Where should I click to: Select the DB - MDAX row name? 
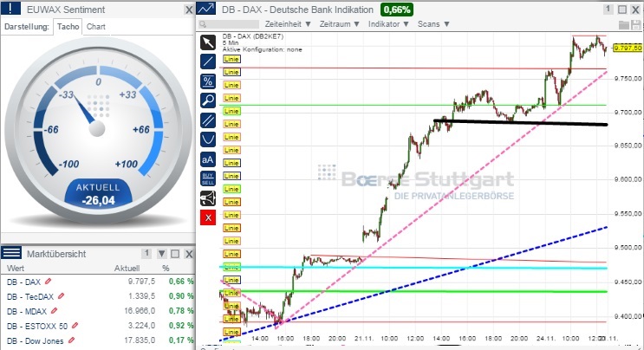tap(27, 311)
